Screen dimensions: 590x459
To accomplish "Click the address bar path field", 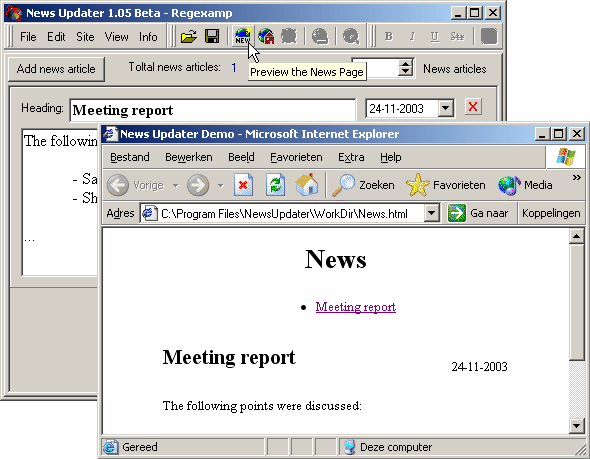I will coord(284,214).
